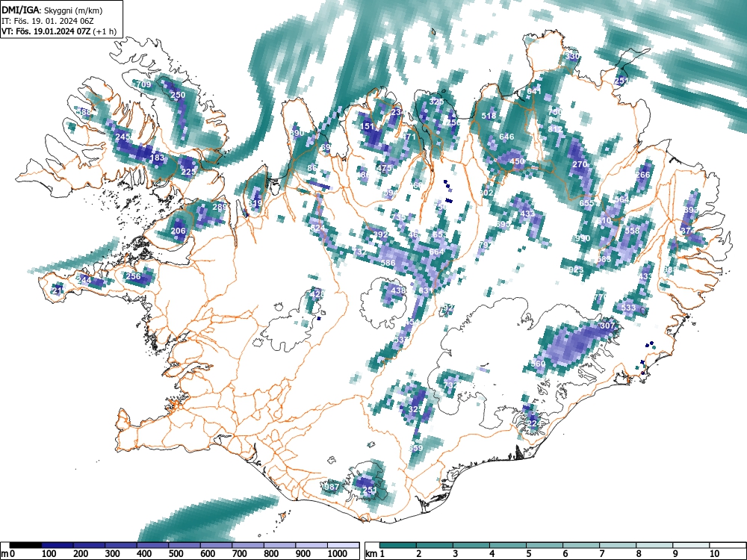The height and width of the screenshot is (560, 747).
Task: Click the visibility value '533' on map
Action: pos(628,308)
